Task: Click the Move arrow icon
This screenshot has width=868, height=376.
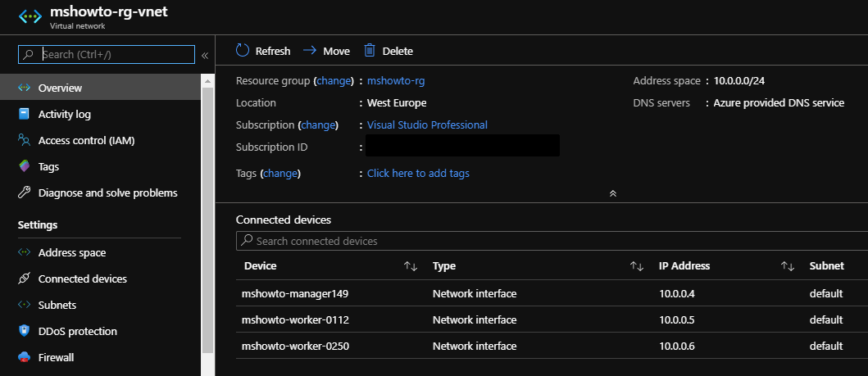Action: [x=310, y=50]
